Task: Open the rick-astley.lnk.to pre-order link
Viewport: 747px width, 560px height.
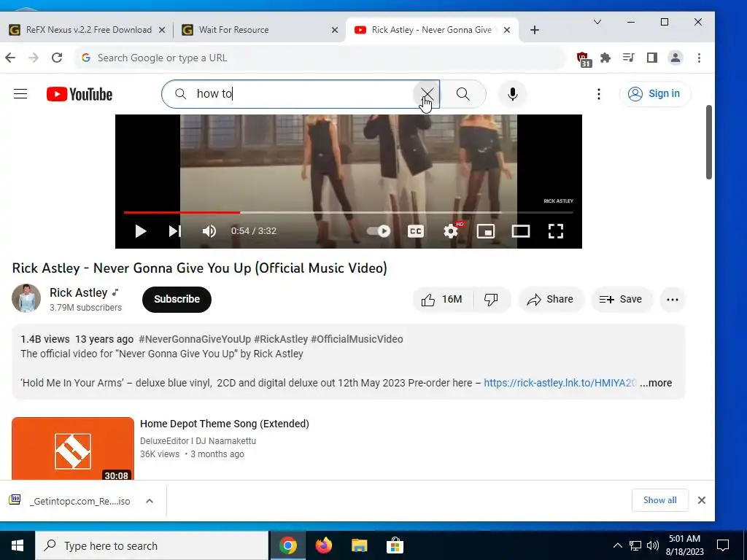Action: [560, 383]
